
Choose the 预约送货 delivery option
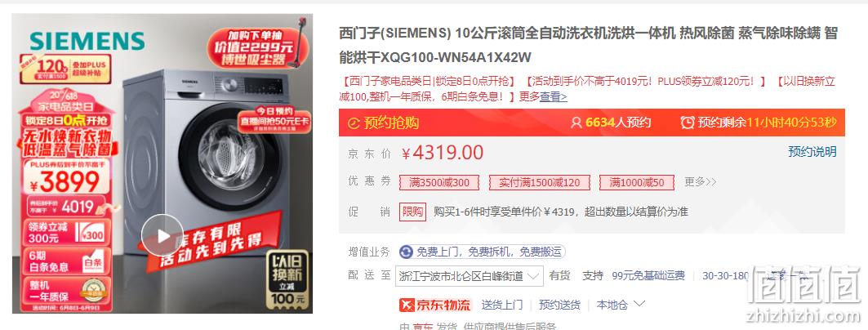coord(559,305)
